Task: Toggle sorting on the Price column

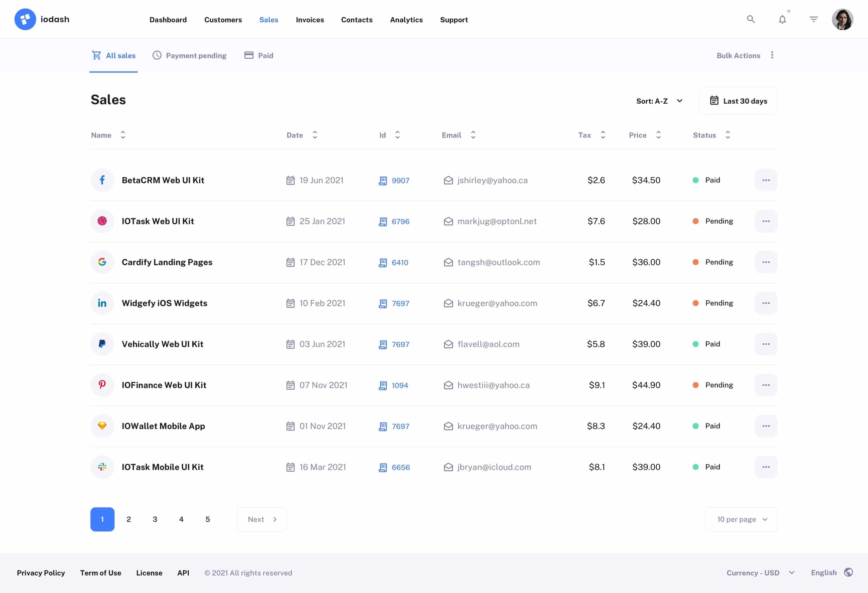Action: click(x=659, y=135)
